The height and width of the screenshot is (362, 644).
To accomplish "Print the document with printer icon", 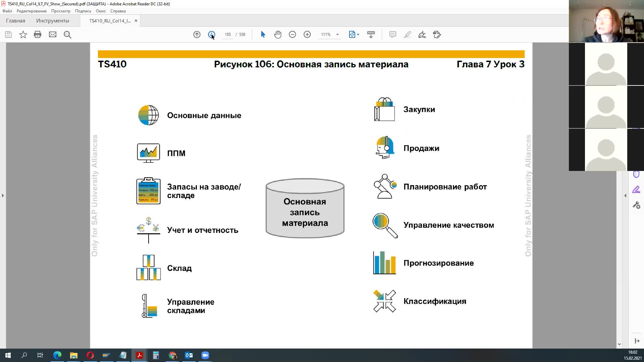I will tap(38, 35).
